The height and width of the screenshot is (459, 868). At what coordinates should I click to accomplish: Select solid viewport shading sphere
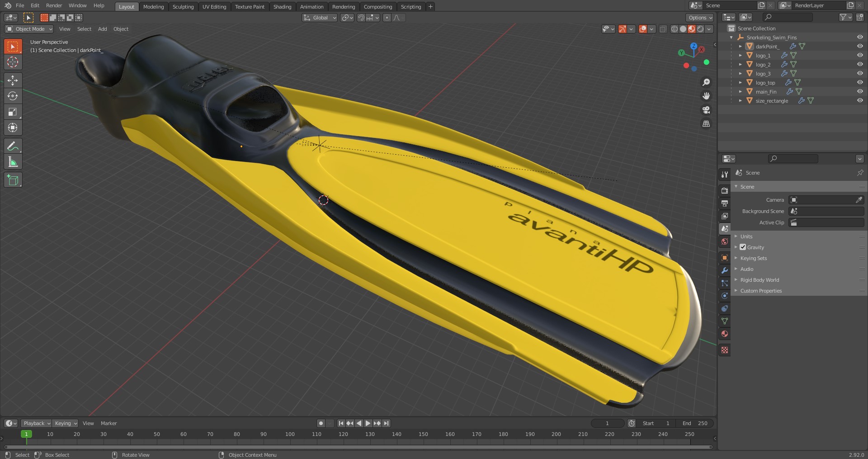coord(683,29)
